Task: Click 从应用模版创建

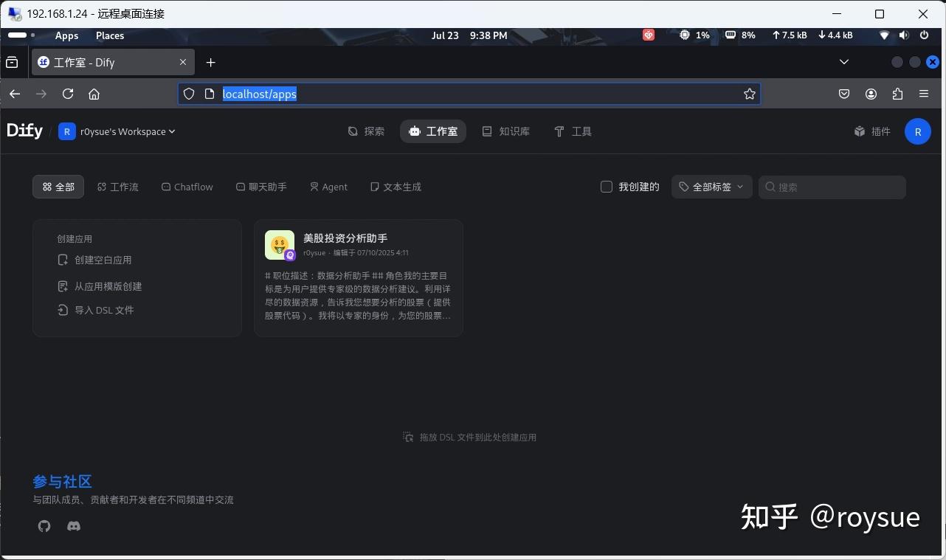Action: (100, 286)
